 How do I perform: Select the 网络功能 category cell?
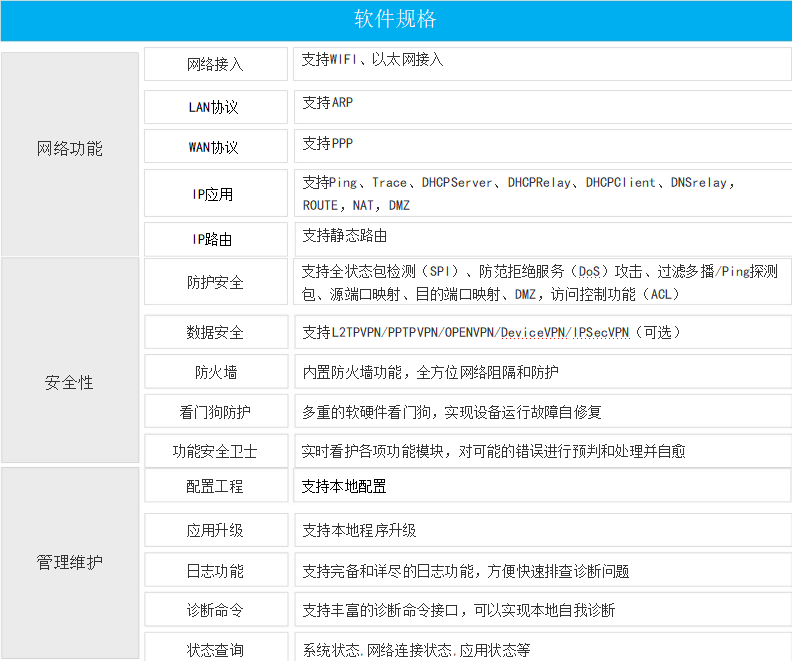[x=70, y=150]
